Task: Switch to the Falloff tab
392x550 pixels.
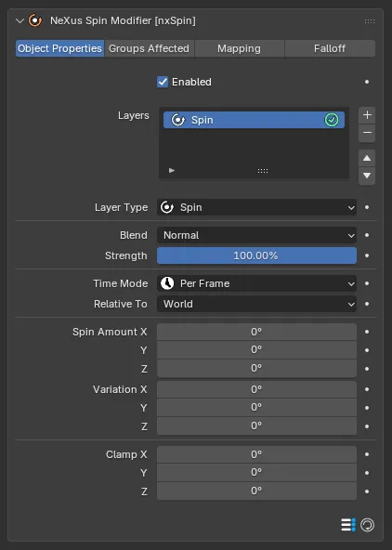Action: click(x=330, y=48)
